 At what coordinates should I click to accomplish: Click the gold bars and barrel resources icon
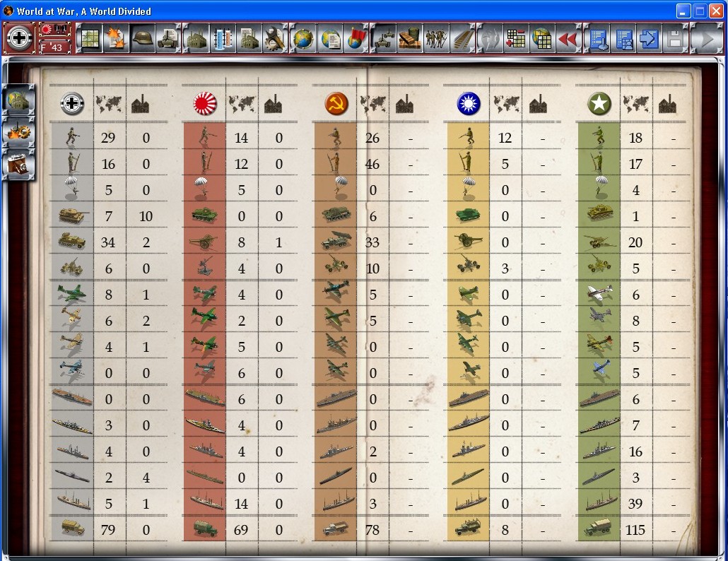[409, 38]
